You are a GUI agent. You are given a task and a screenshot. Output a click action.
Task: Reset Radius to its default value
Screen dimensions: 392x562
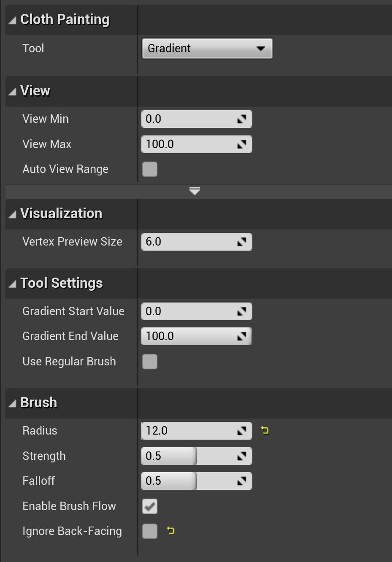265,430
